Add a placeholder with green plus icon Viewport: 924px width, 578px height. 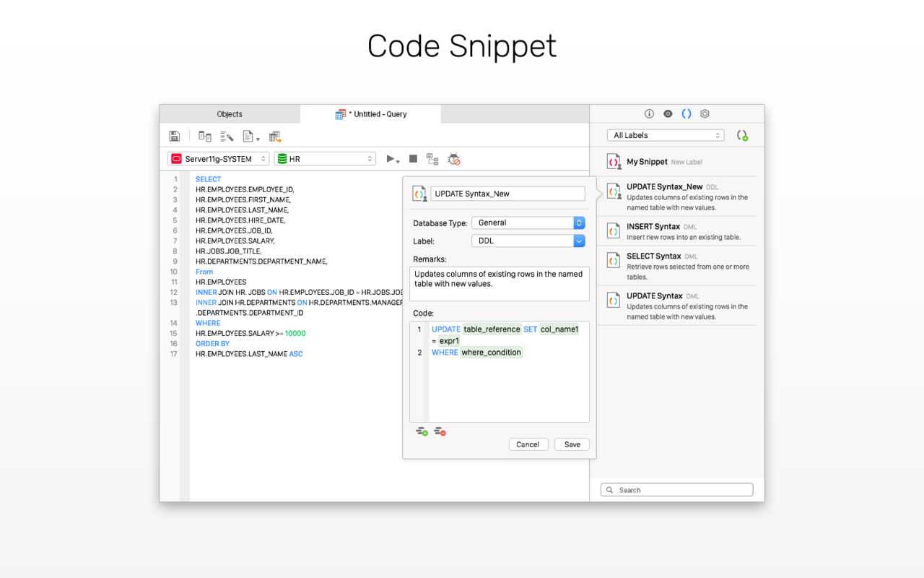[x=422, y=431]
